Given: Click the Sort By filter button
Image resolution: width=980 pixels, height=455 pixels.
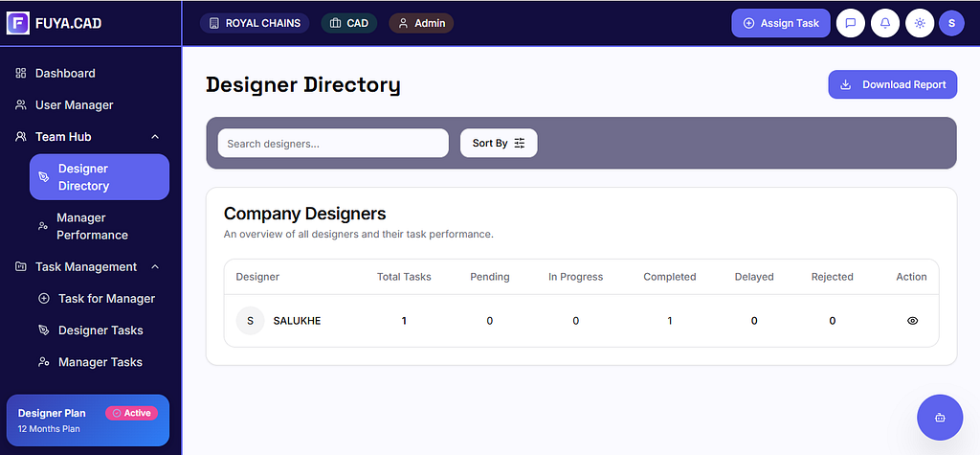Looking at the screenshot, I should pyautogui.click(x=499, y=144).
